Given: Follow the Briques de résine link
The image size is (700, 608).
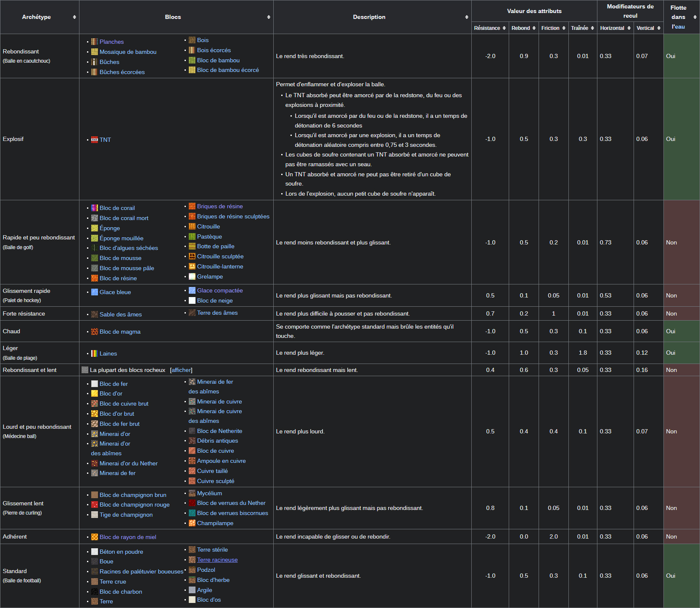Looking at the screenshot, I should click(220, 206).
